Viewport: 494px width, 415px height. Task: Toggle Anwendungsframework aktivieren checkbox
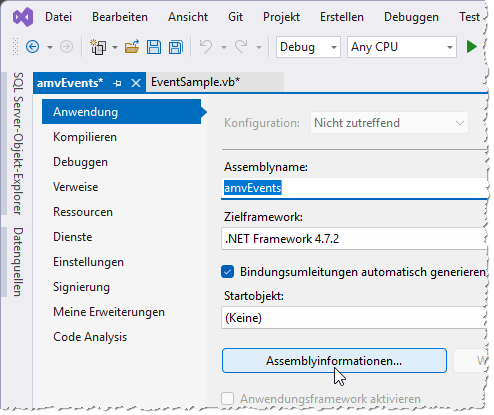(x=228, y=398)
